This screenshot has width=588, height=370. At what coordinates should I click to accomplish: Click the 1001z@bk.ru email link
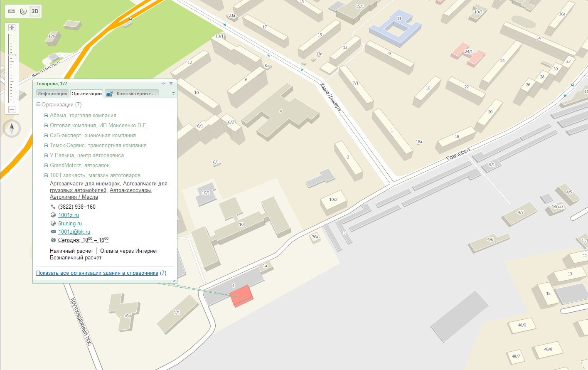[x=74, y=232]
